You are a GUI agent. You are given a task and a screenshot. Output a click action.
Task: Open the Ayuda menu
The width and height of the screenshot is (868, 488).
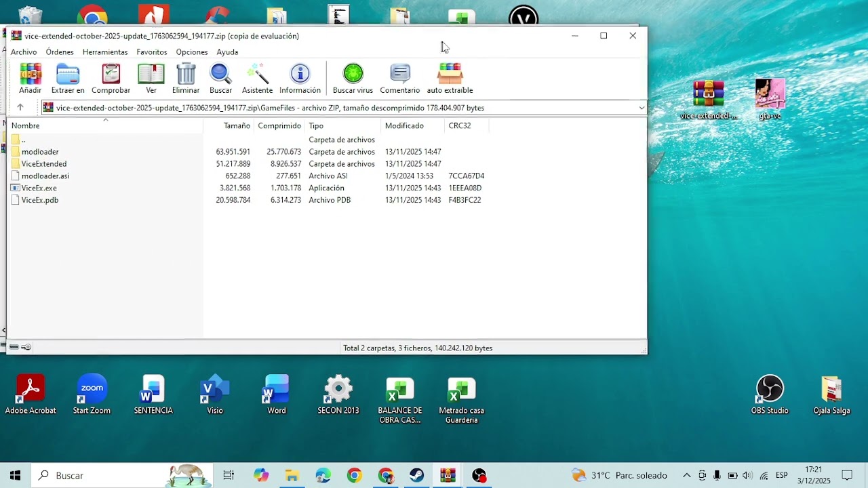pyautogui.click(x=227, y=52)
